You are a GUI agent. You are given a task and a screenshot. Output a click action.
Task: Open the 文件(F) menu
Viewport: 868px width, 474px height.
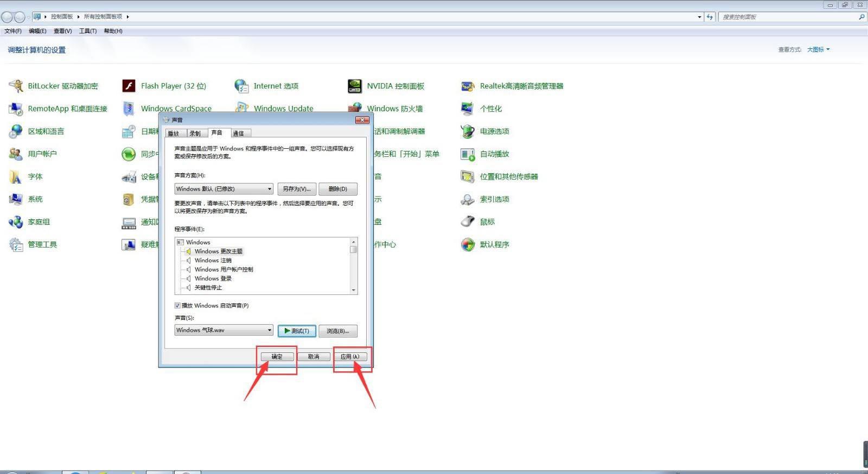13,31
